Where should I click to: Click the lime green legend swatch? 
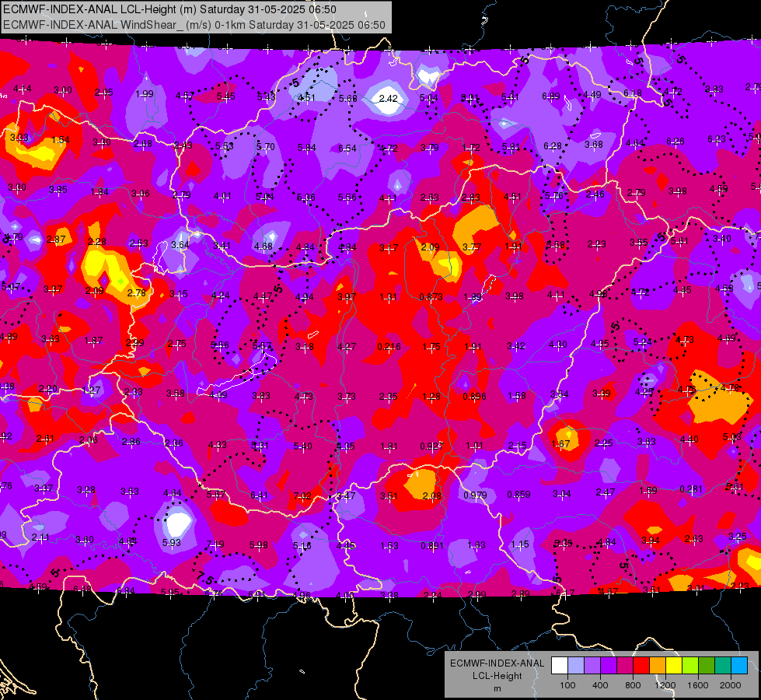coord(690,666)
